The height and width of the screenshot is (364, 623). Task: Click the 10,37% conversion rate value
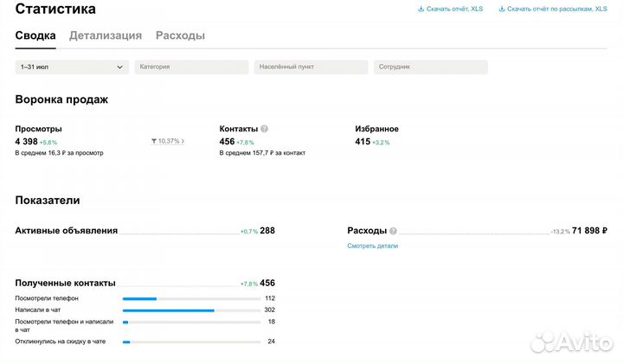169,141
